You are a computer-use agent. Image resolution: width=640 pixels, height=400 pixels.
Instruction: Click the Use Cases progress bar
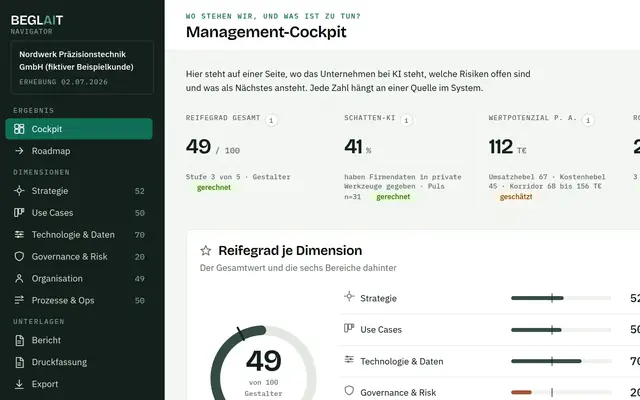click(x=561, y=330)
